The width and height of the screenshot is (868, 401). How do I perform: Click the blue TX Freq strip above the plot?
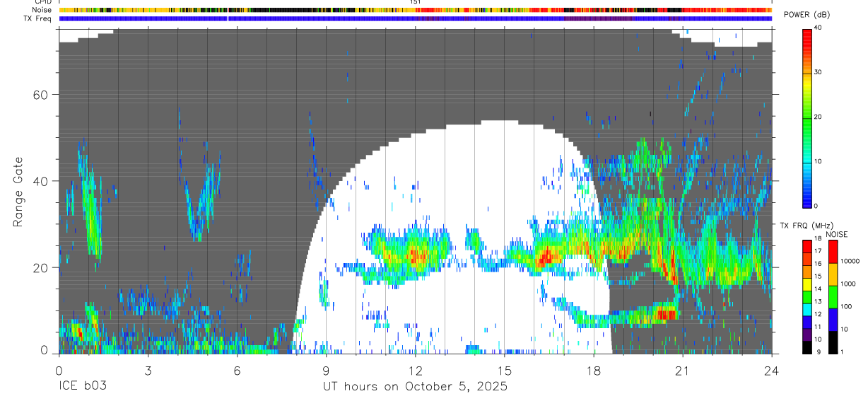tap(416, 18)
